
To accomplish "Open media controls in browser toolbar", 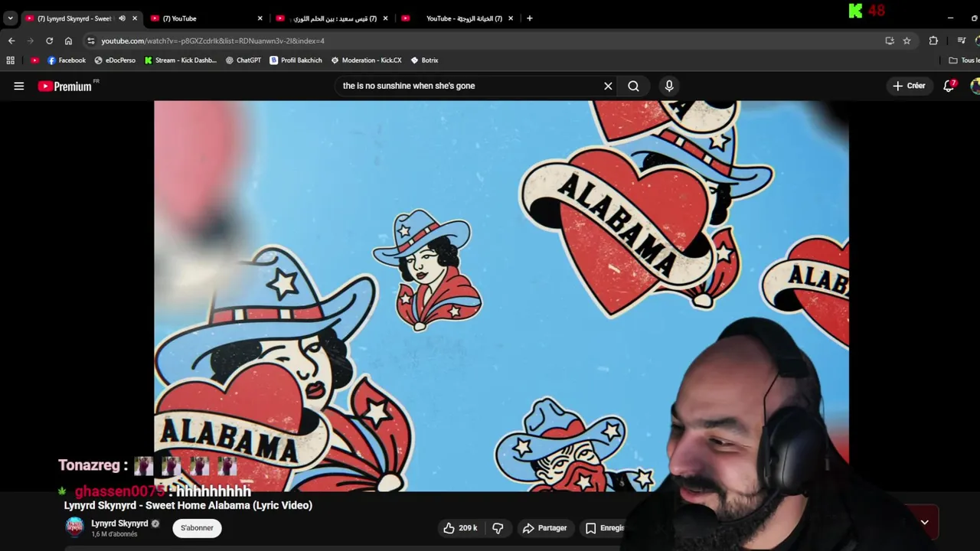I will pyautogui.click(x=962, y=41).
